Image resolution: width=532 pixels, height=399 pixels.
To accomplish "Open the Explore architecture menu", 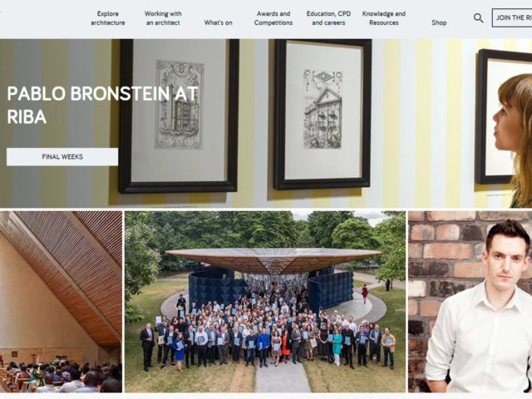I will (x=107, y=18).
